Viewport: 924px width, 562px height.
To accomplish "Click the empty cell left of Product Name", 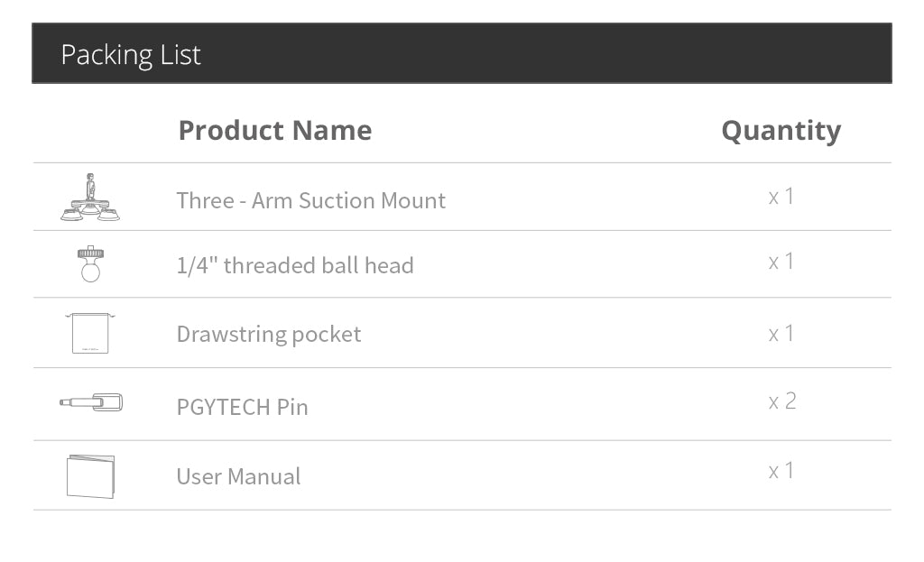I will click(x=99, y=130).
